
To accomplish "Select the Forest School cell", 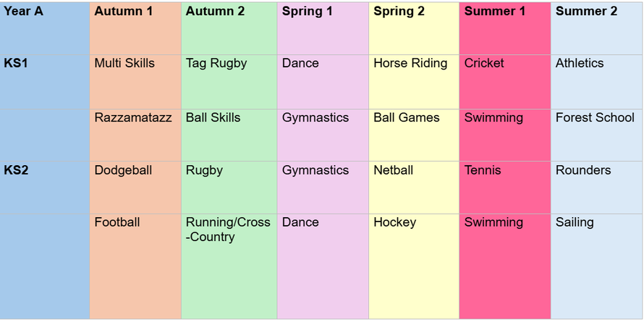I will tap(595, 117).
